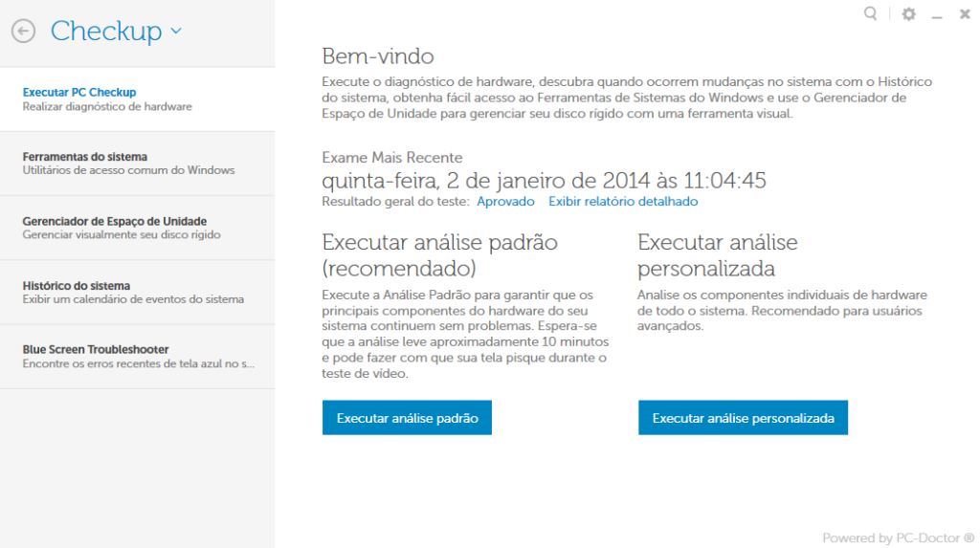Click the Exame Mais Recente label
Image resolution: width=980 pixels, height=548 pixels.
391,158
